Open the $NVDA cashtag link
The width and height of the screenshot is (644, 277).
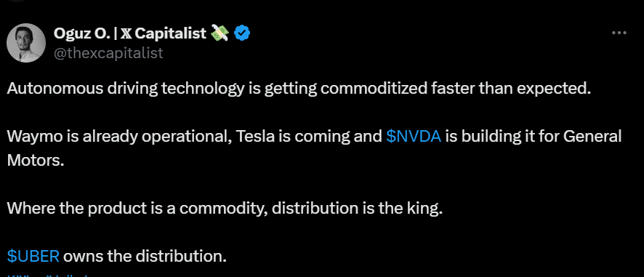[414, 137]
